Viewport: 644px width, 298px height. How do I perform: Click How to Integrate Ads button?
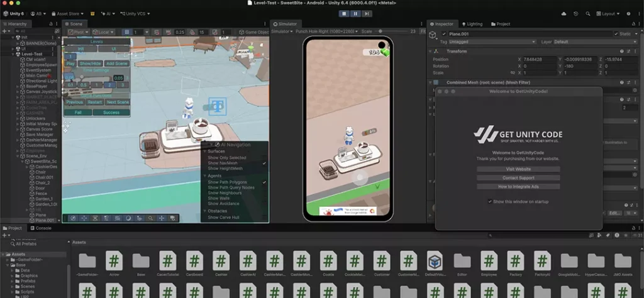pyautogui.click(x=518, y=187)
